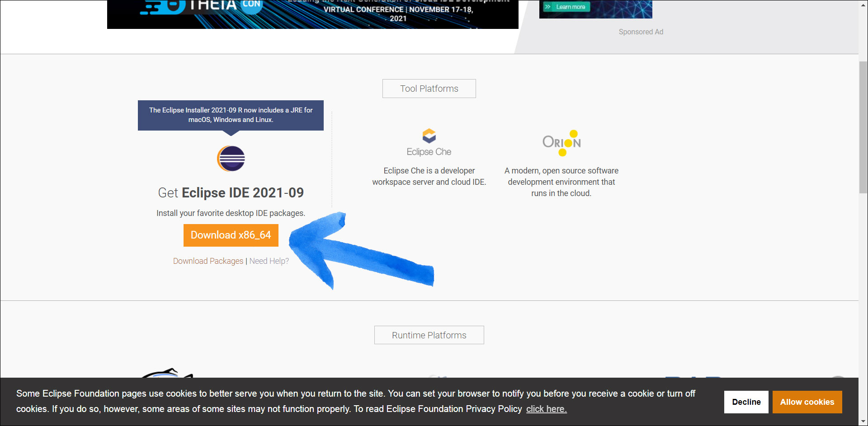
Task: Click the Orion description about cloud development
Action: pyautogui.click(x=561, y=182)
